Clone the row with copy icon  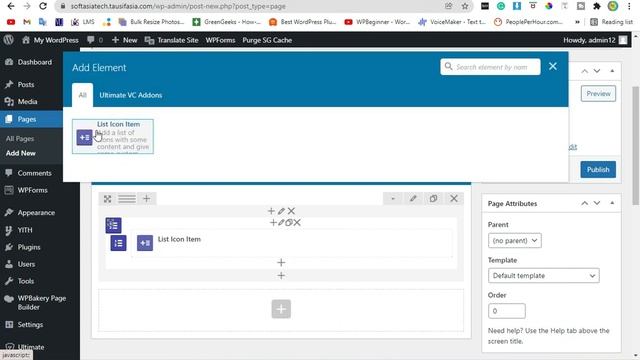pyautogui.click(x=433, y=199)
